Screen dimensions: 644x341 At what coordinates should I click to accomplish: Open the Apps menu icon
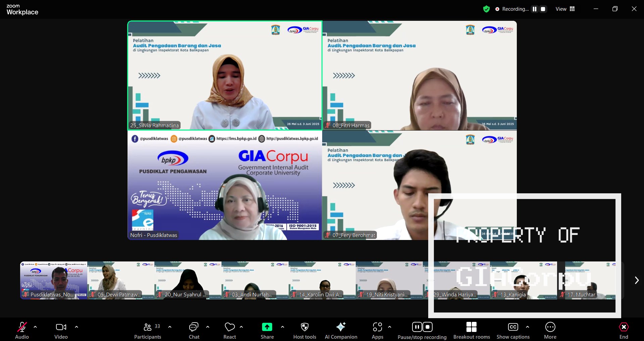tap(378, 331)
